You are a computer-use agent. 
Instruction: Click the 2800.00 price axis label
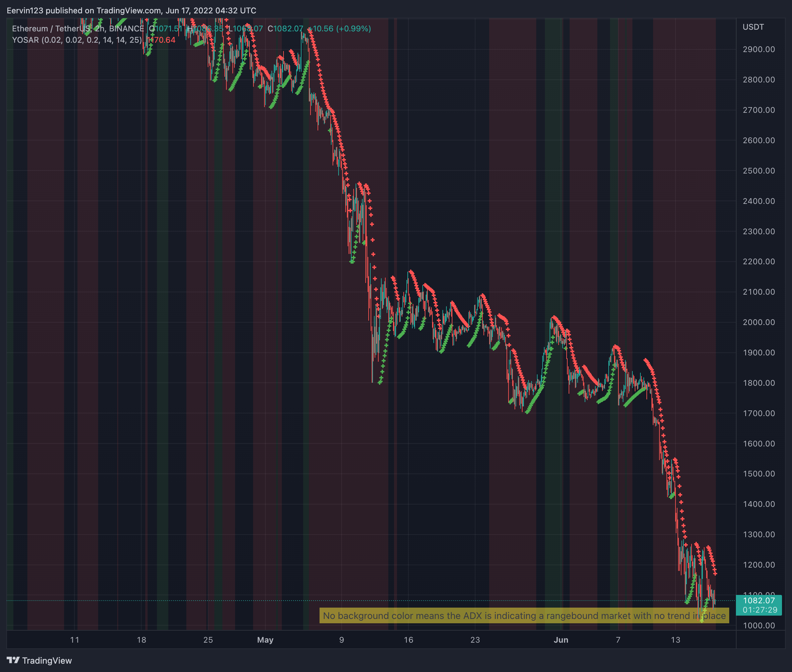pyautogui.click(x=759, y=80)
